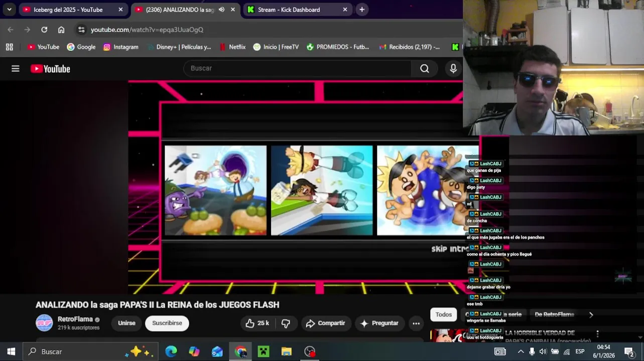Open the Netflix bookmark
The image size is (644, 361).
(x=232, y=47)
